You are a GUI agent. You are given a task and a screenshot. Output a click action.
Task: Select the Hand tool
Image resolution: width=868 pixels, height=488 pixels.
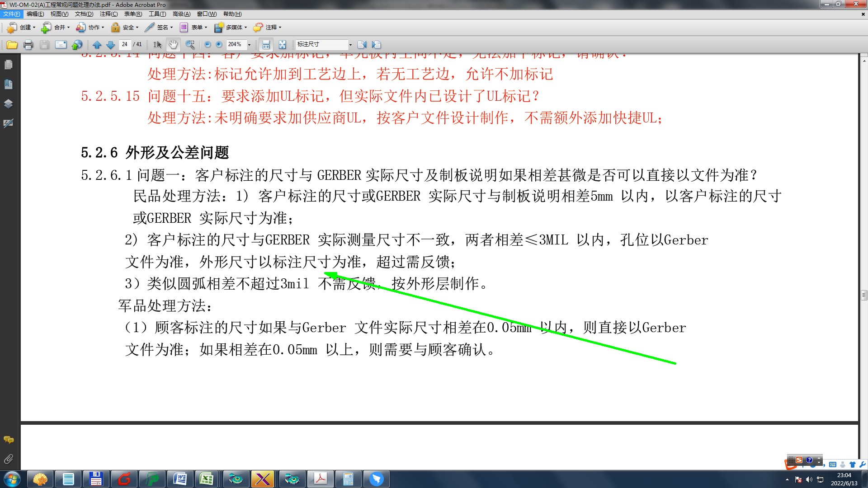(x=173, y=45)
